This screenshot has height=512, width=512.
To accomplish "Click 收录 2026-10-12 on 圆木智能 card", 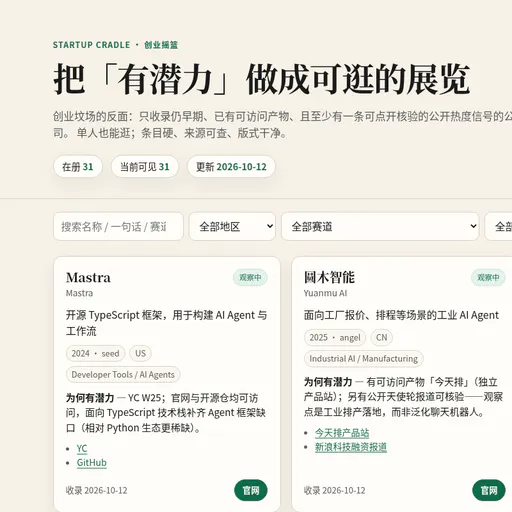I will pos(334,490).
